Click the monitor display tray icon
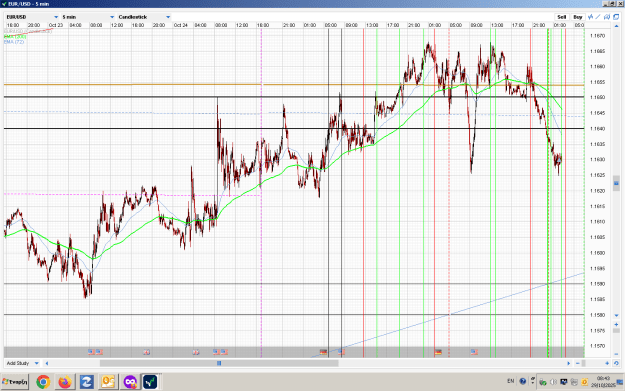The height and width of the screenshot is (391, 625). [x=564, y=382]
